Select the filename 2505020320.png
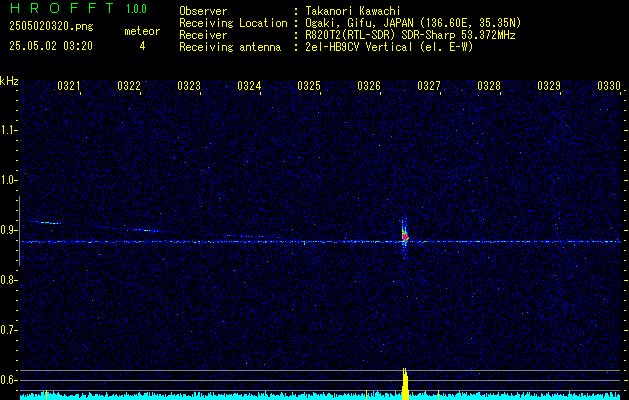This screenshot has height=400, width=629. tap(51, 27)
